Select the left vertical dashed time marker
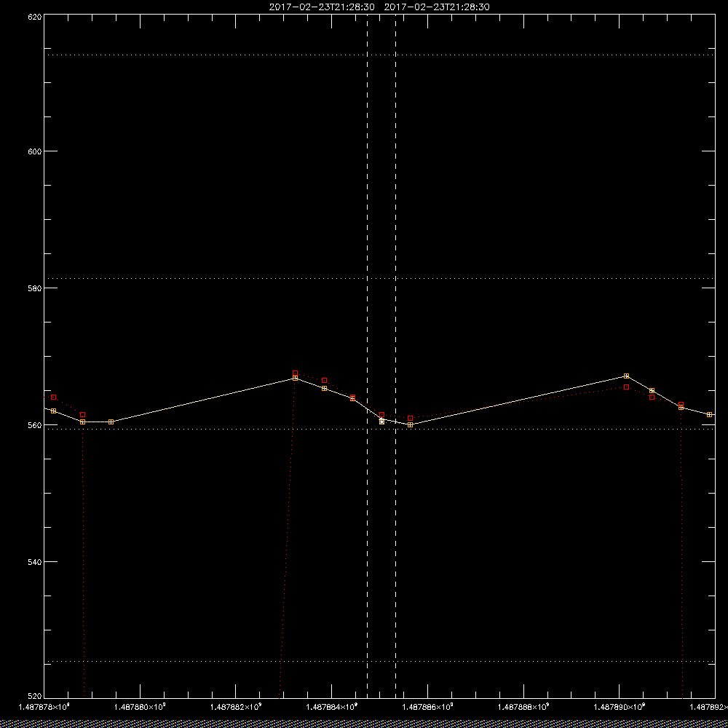Image resolution: width=728 pixels, height=728 pixels. coord(367,356)
